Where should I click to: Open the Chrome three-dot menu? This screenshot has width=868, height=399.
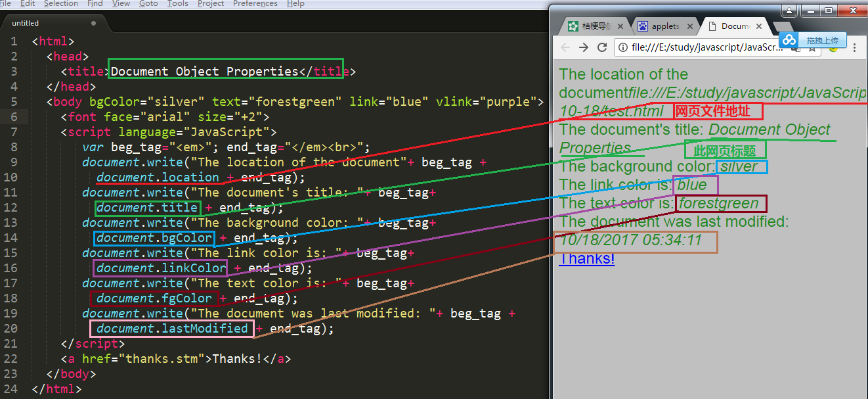coord(855,47)
